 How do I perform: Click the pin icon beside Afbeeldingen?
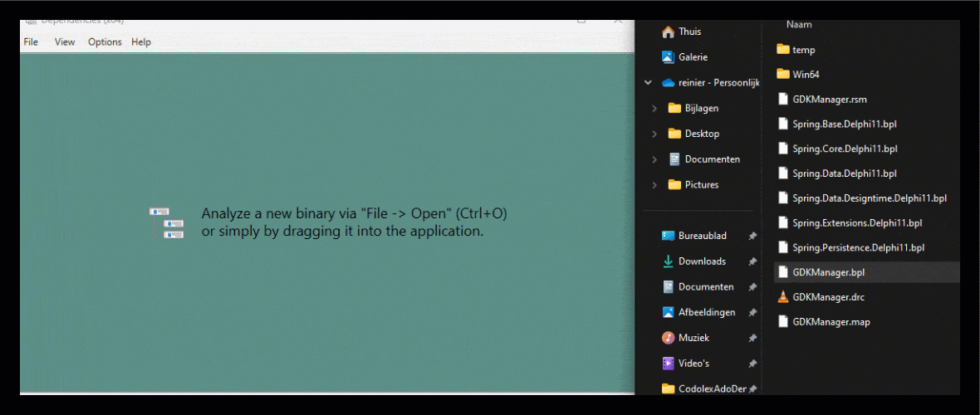point(752,313)
